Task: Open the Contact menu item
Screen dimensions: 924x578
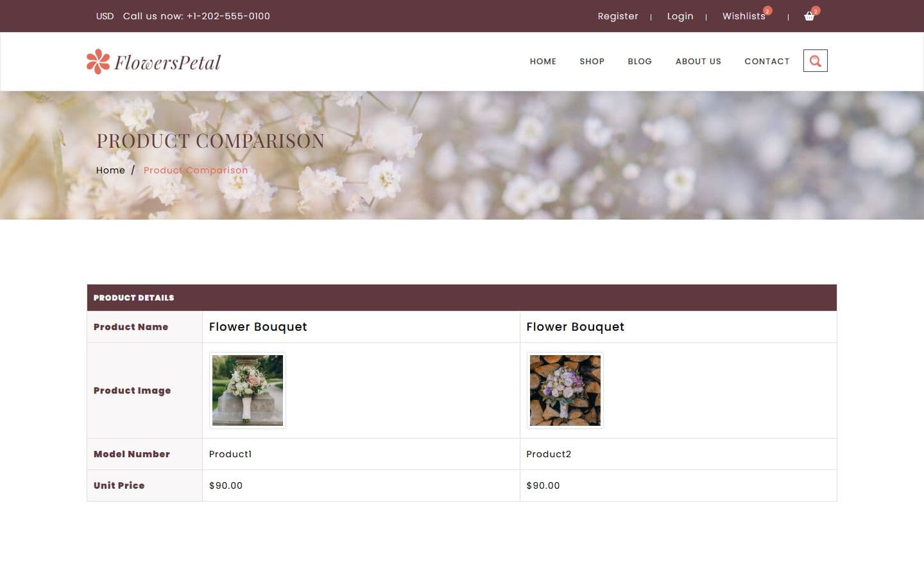Action: click(x=767, y=61)
